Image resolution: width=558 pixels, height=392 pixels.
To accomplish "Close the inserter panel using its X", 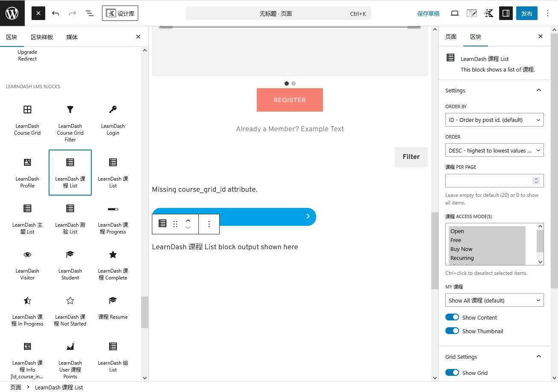I will pos(138,37).
